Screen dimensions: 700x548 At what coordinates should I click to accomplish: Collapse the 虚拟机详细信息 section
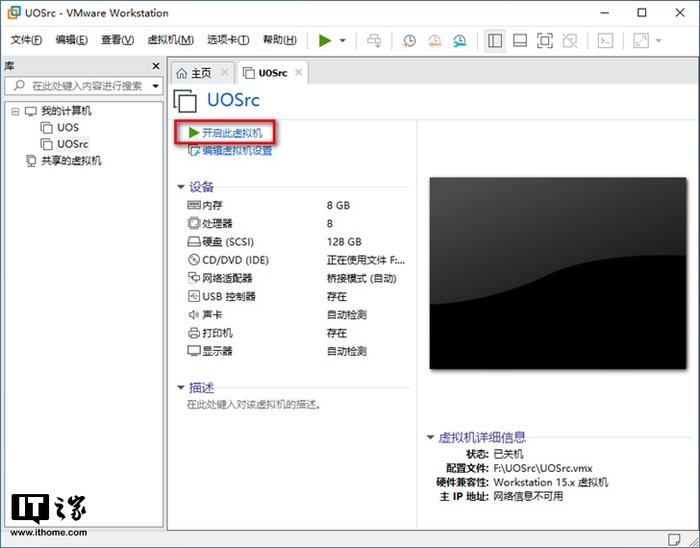430,437
